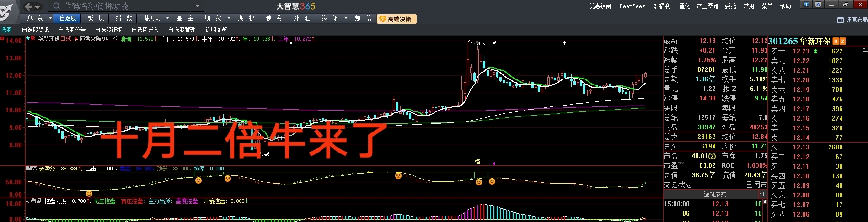The image size is (868, 222).
Task: Click the orange Z badge next to 华新环保
Action: [x=842, y=42]
